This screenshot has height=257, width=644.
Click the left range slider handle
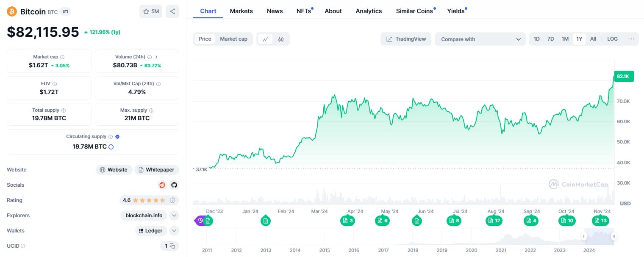(x=585, y=236)
